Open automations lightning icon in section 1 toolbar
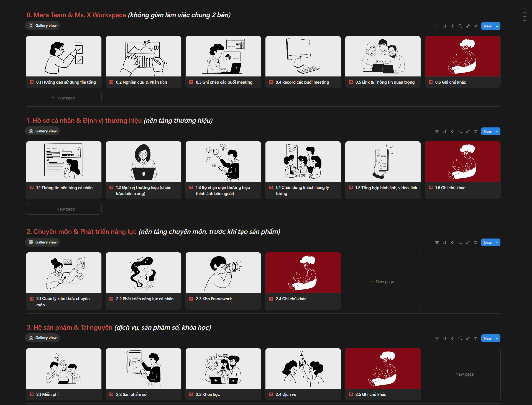 tap(452, 131)
